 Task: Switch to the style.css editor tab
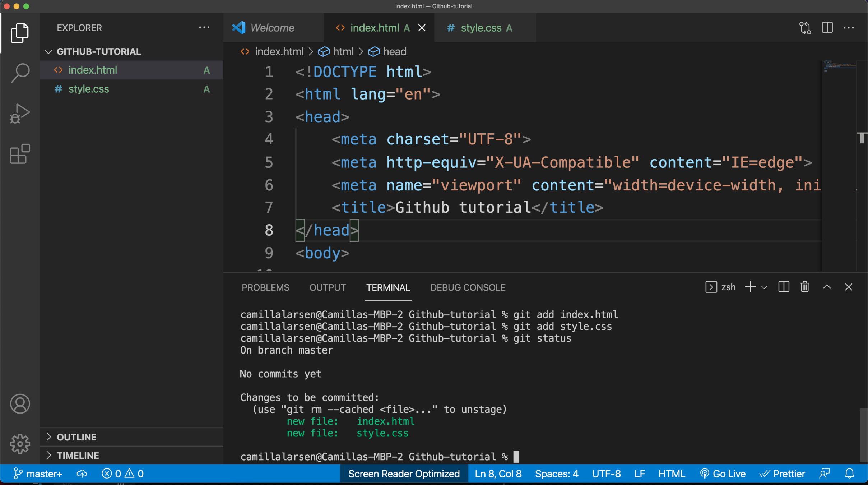click(481, 28)
